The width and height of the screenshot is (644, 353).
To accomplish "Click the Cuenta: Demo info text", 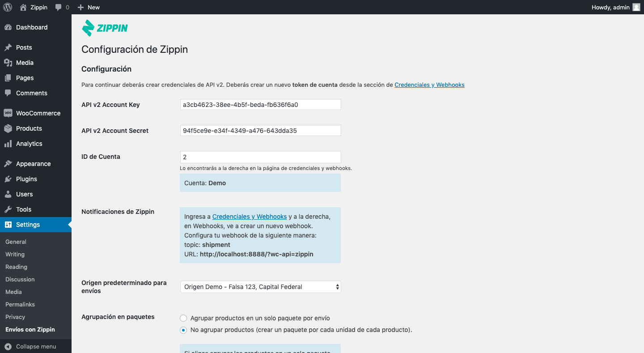I will click(205, 183).
